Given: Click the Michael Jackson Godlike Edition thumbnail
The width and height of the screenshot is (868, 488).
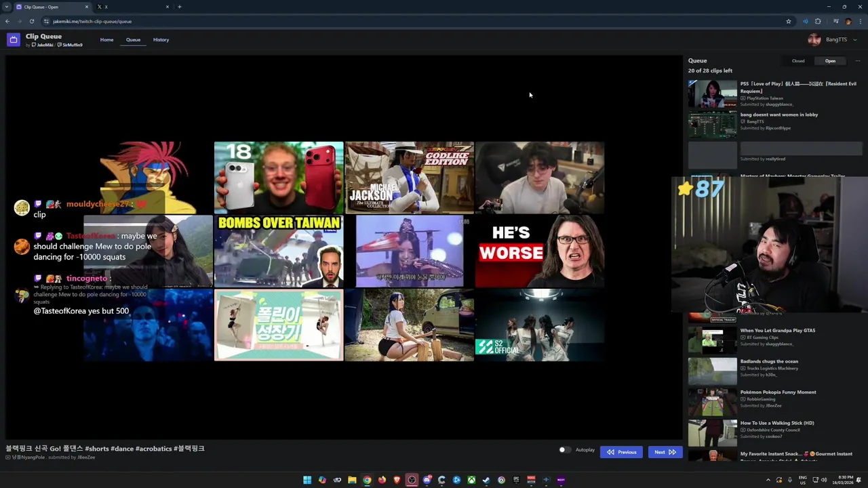Looking at the screenshot, I should [409, 178].
